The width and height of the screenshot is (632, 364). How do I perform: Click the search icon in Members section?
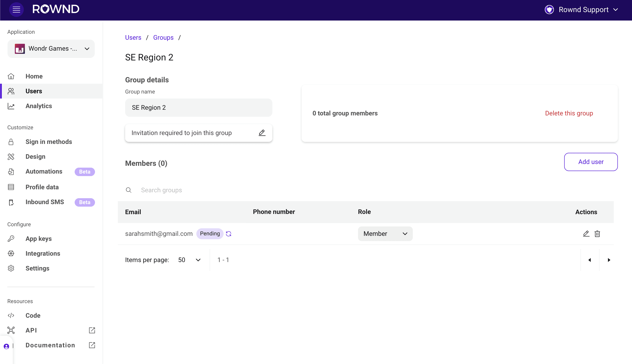coord(129,190)
